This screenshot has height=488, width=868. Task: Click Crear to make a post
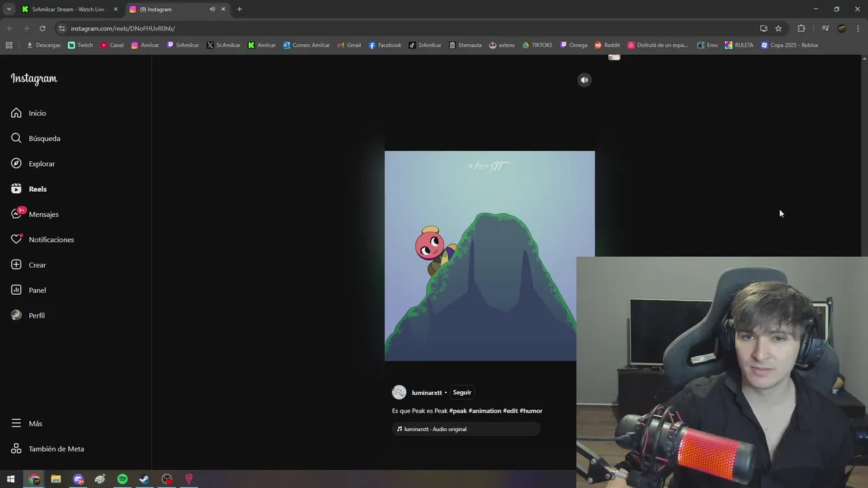(28, 265)
